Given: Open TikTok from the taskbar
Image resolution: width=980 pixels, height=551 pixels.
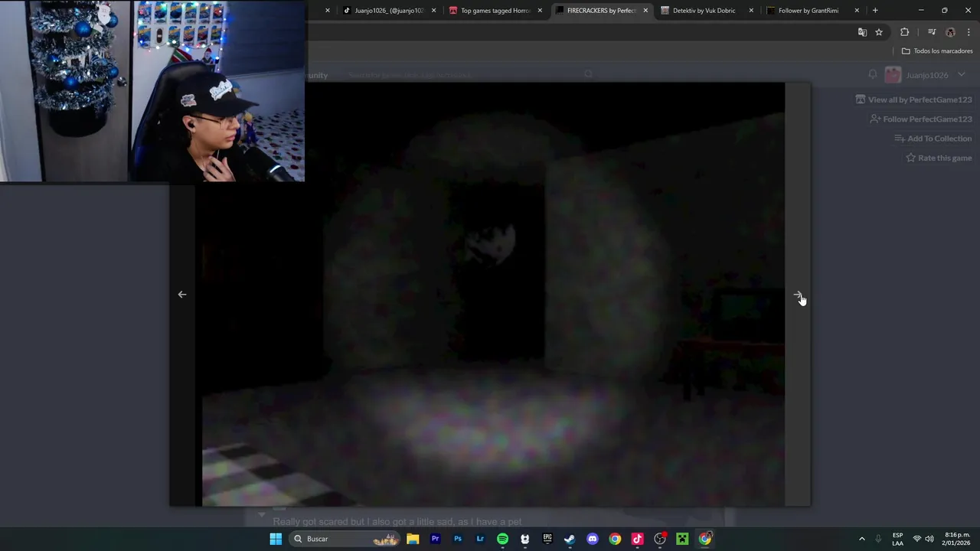Looking at the screenshot, I should 637,539.
